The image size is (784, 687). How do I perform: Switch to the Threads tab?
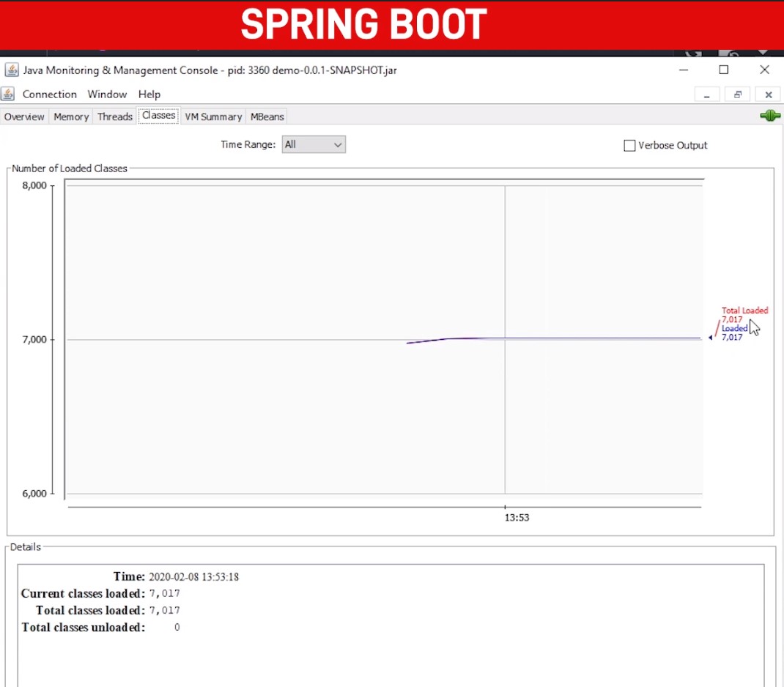[114, 116]
